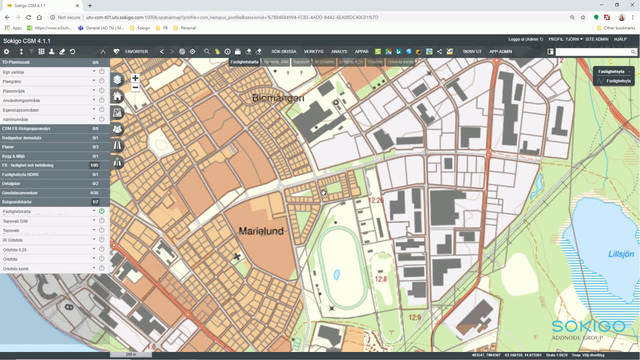
Task: Open dropdown arrow of Plangräns layer
Action: 94,81
